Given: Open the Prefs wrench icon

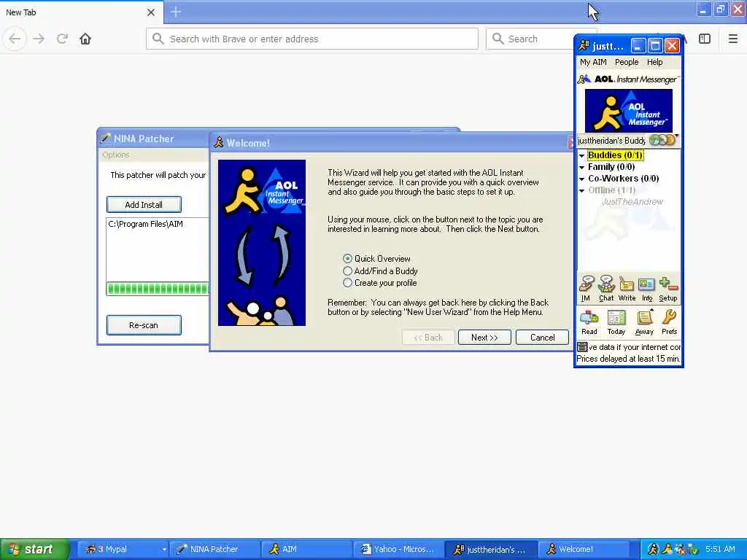Looking at the screenshot, I should tap(670, 322).
